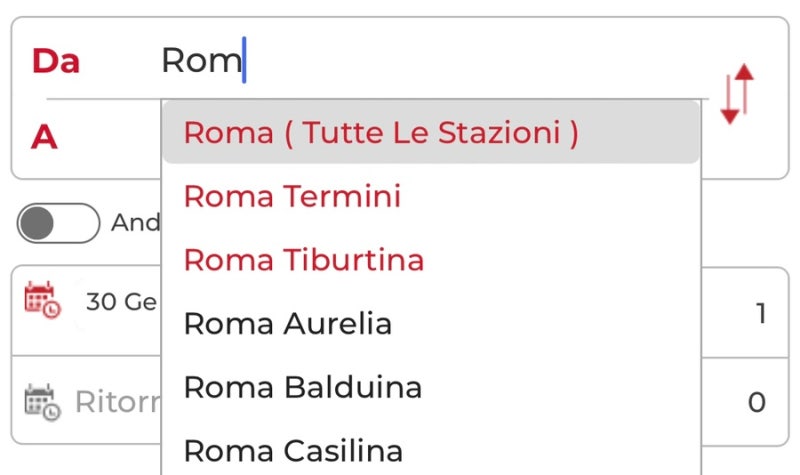Select Roma ( Tutte Le Stazioni ) suggestion
This screenshot has width=800, height=475.
pyautogui.click(x=431, y=132)
